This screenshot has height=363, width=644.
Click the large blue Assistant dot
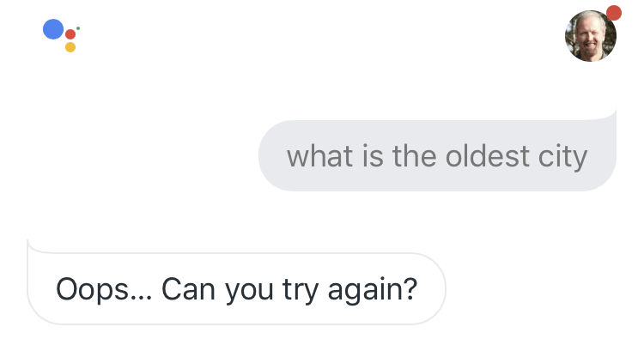click(x=53, y=29)
